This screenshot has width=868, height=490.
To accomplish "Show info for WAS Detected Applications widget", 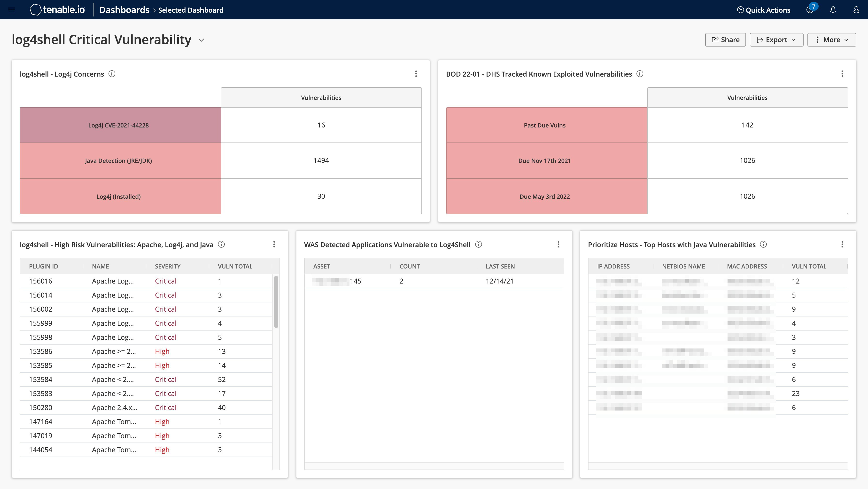I will tap(479, 245).
